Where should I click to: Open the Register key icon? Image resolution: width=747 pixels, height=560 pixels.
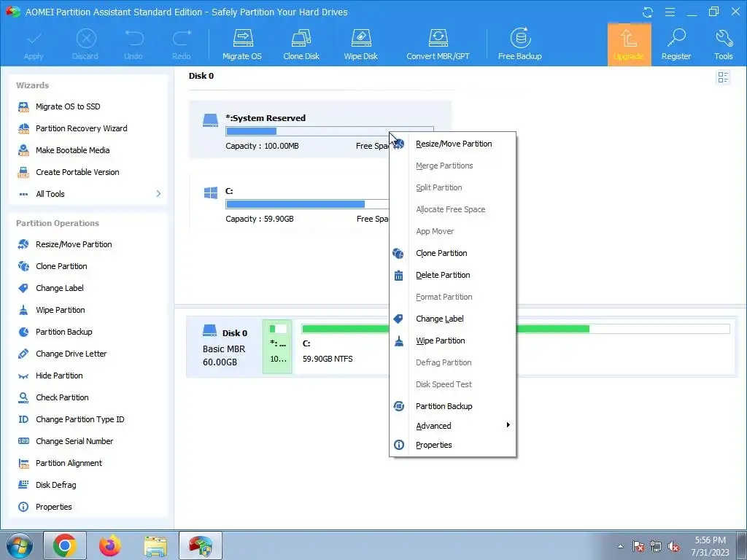click(x=676, y=44)
